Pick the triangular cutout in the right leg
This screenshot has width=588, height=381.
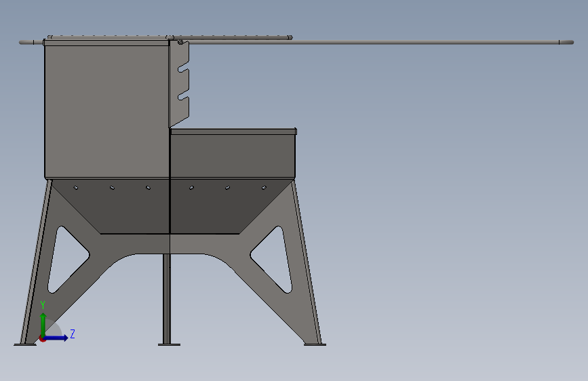pyautogui.click(x=272, y=259)
